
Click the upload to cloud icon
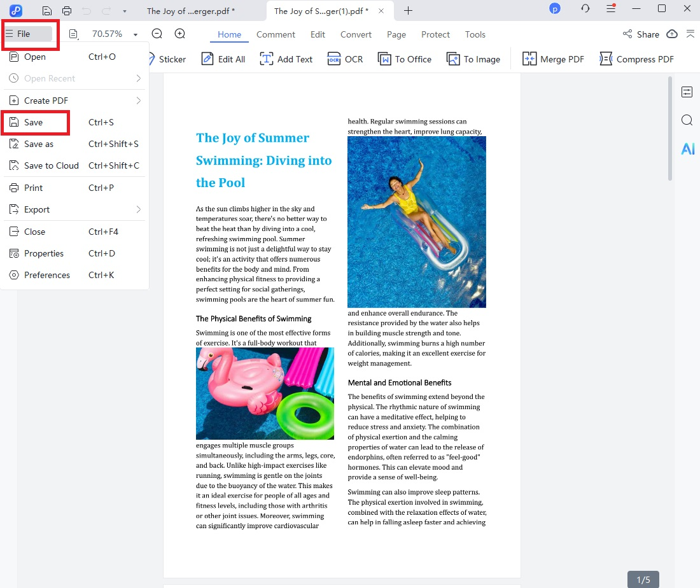(x=672, y=34)
